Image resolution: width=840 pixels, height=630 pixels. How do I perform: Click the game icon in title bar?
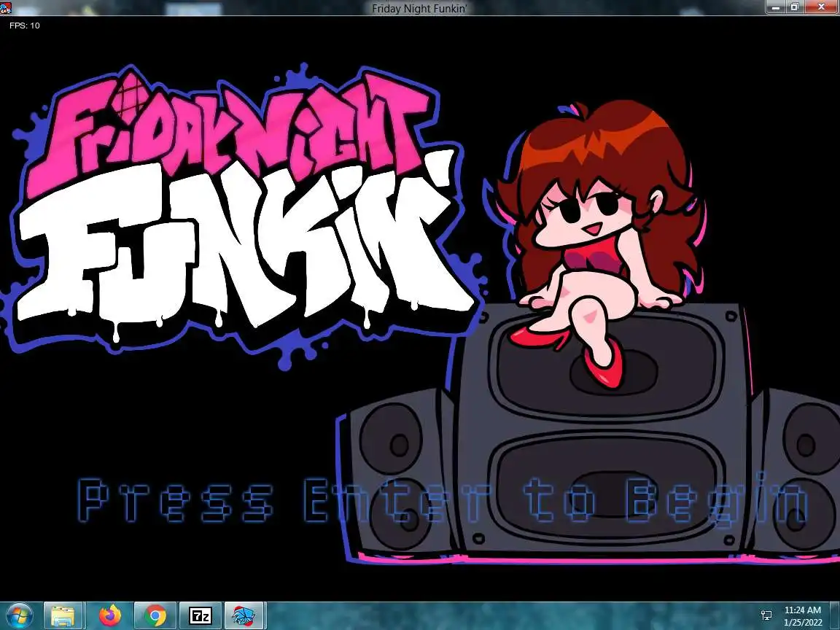click(x=6, y=7)
